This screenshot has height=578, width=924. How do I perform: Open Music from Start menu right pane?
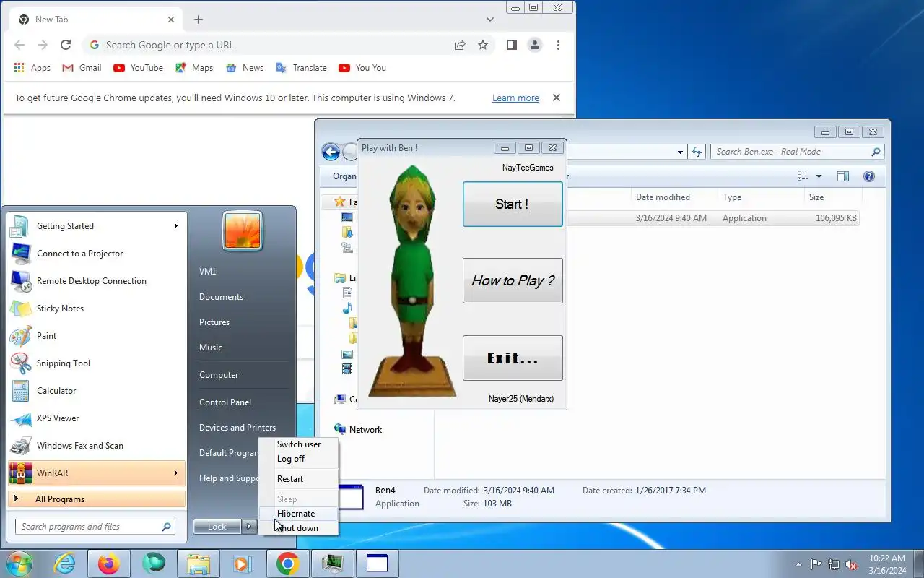point(211,348)
